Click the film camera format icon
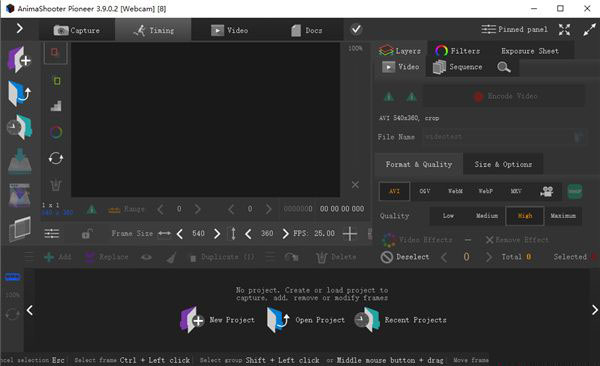Screen dimensions: 600x366 (547, 191)
